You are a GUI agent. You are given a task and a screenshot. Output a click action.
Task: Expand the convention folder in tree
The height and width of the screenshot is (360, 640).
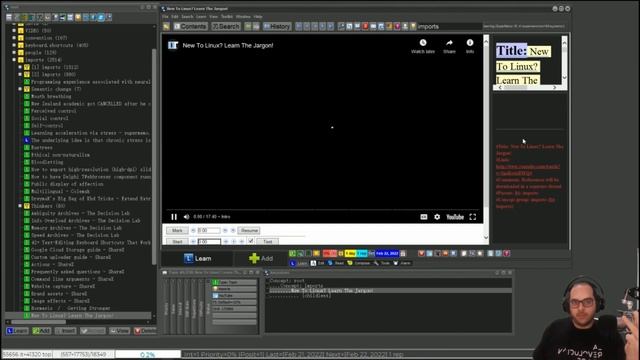14,38
